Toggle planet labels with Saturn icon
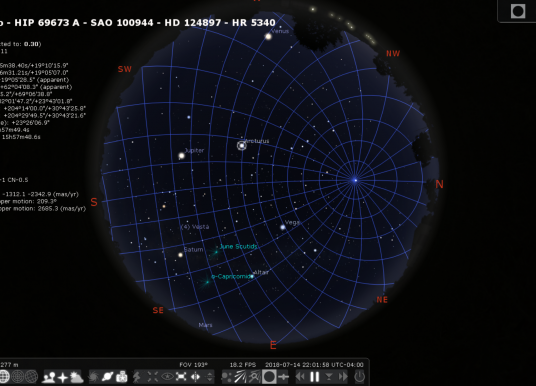Image resolution: width=536 pixels, height=386 pixels. 107,377
